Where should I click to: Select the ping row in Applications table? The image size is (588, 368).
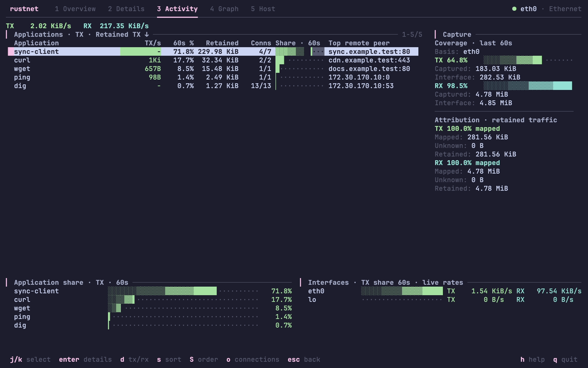click(212, 77)
